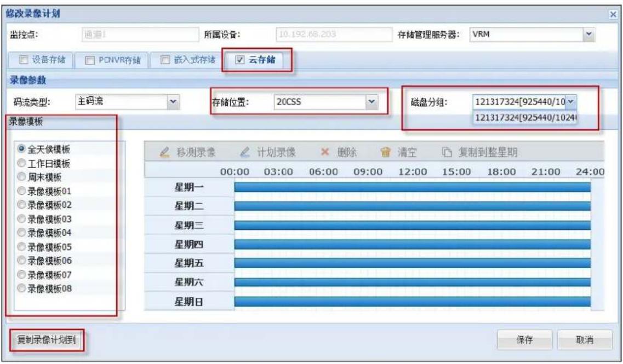
Task: Click the 移测录像 toolbar label
Action: click(x=196, y=152)
